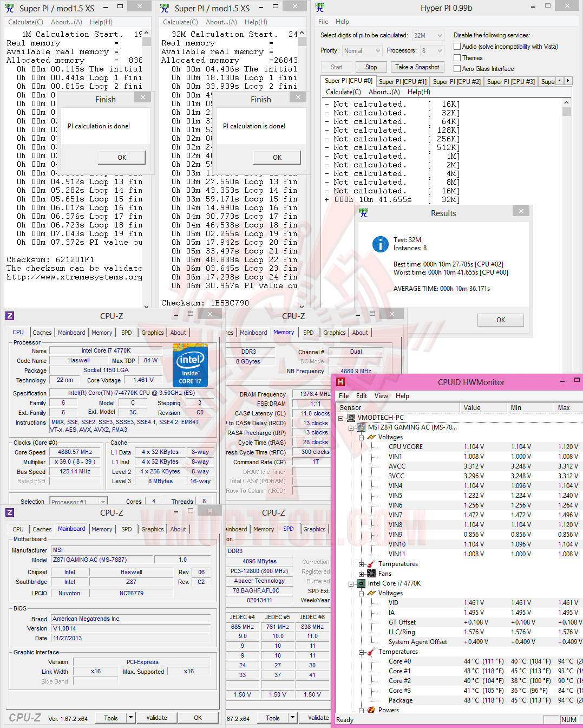
Task: Click the OK button in Mainboard CPU-Z
Action: coord(198,718)
